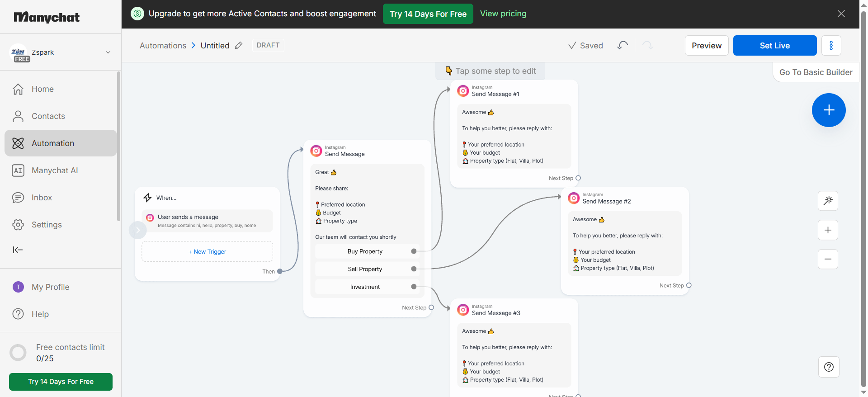Click the Automations breadcrumb
This screenshot has height=397, width=868.
pos(163,46)
